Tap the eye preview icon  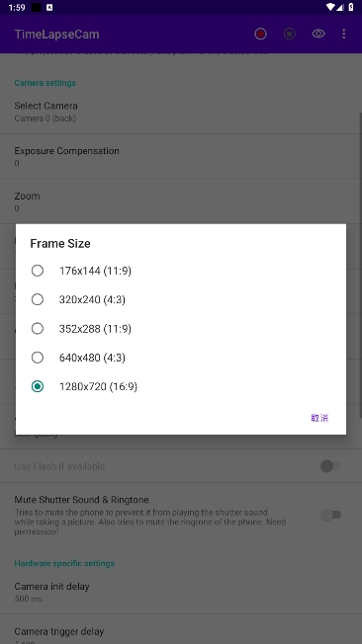(x=318, y=34)
